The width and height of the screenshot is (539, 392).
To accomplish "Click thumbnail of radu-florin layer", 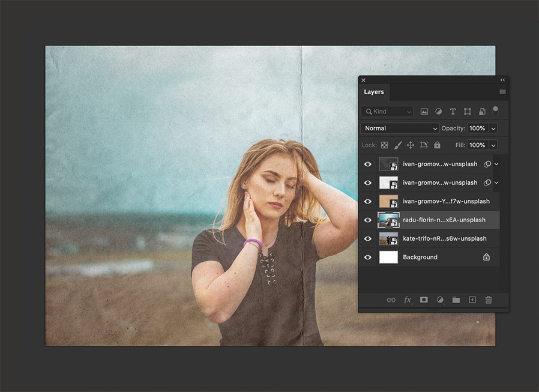I will coord(388,220).
